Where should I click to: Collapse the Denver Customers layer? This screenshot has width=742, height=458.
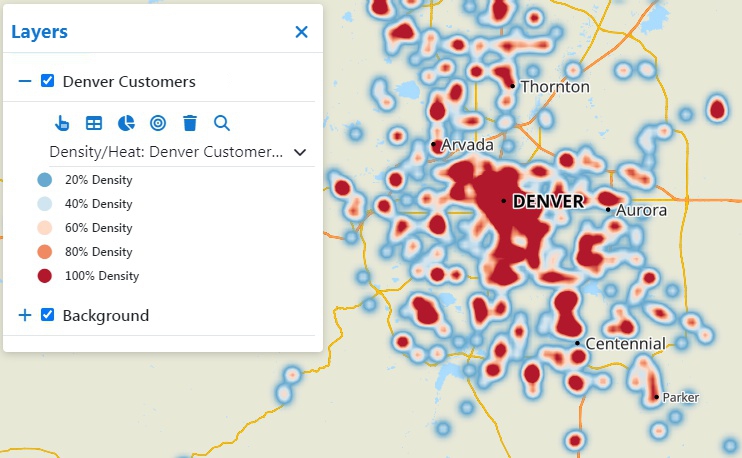click(25, 81)
